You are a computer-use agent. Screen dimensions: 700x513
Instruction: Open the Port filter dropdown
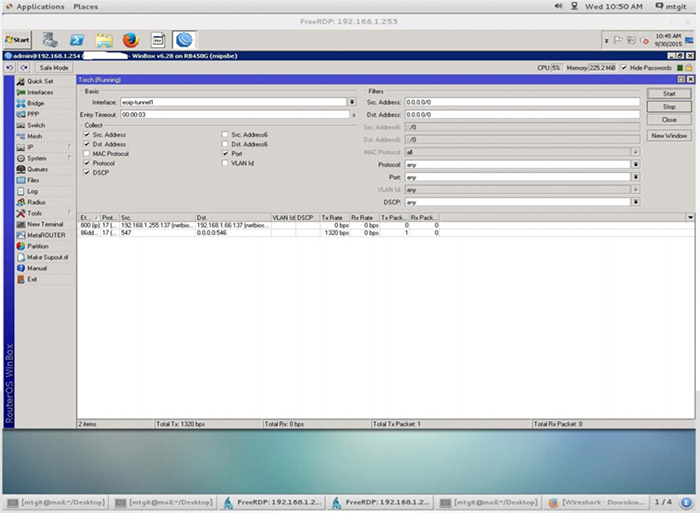tap(636, 177)
